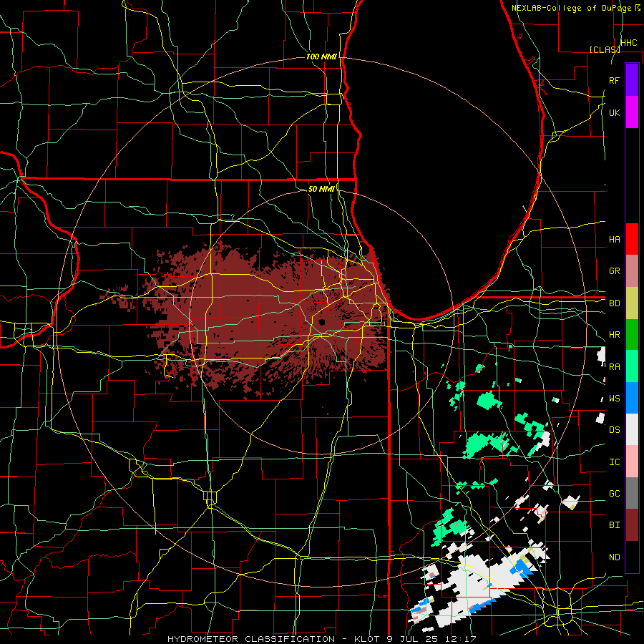Image resolution: width=644 pixels, height=644 pixels.
Task: Click the 'DS' legend label
Action: coord(615,430)
